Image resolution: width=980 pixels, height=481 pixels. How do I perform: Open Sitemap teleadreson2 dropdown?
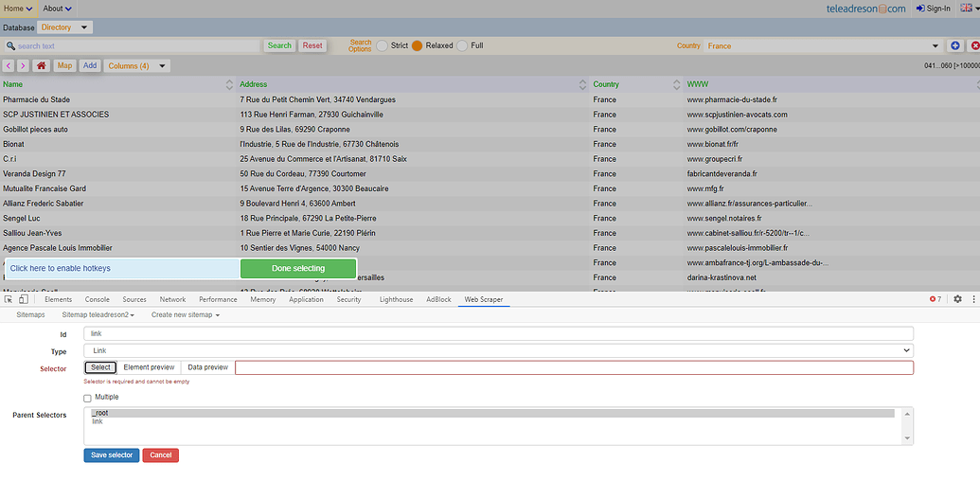point(98,315)
